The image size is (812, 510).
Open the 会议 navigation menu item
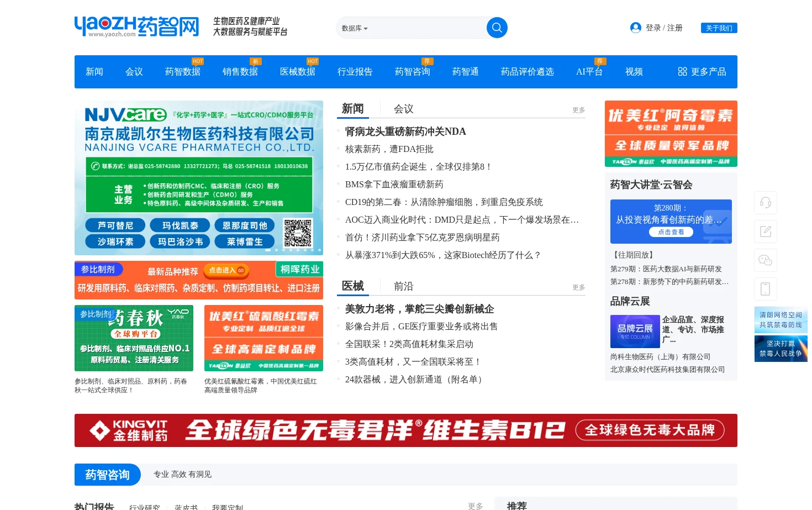click(x=134, y=72)
